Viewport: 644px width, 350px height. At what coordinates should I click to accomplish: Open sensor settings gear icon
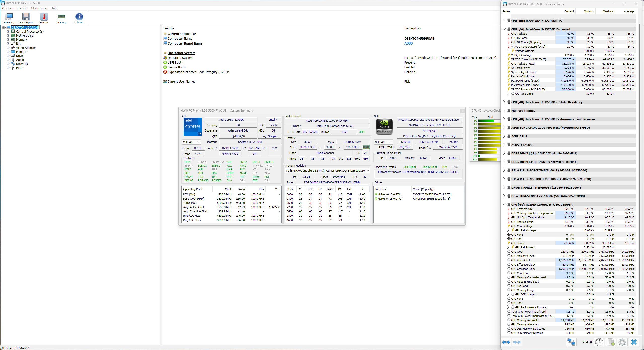tap(622, 342)
